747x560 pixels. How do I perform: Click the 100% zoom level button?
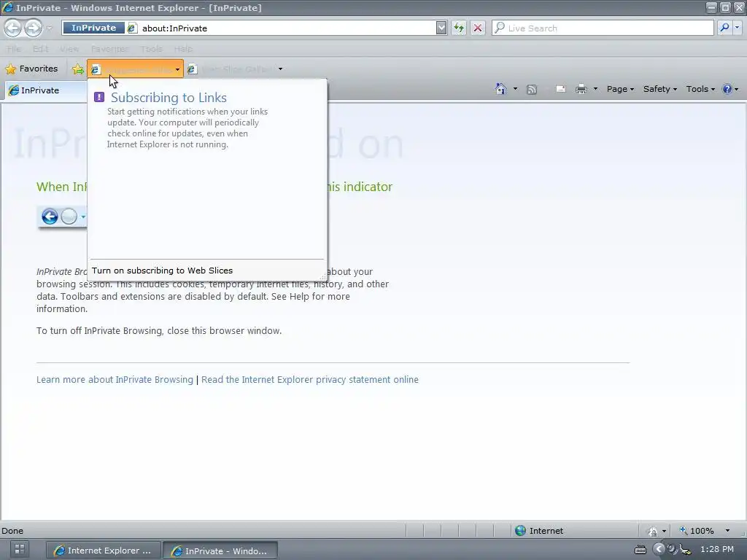coord(697,531)
